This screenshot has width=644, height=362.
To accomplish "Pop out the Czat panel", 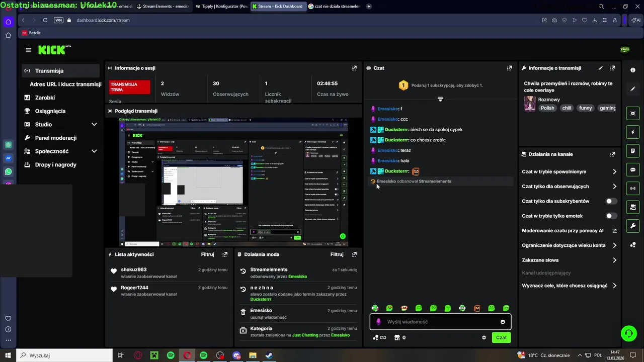I will [x=509, y=68].
